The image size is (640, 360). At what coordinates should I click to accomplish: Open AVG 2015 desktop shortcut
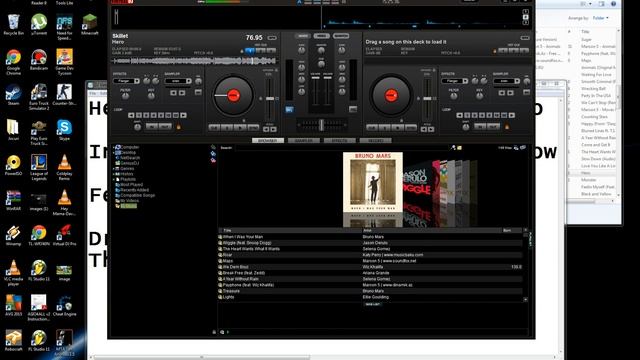(x=13, y=305)
